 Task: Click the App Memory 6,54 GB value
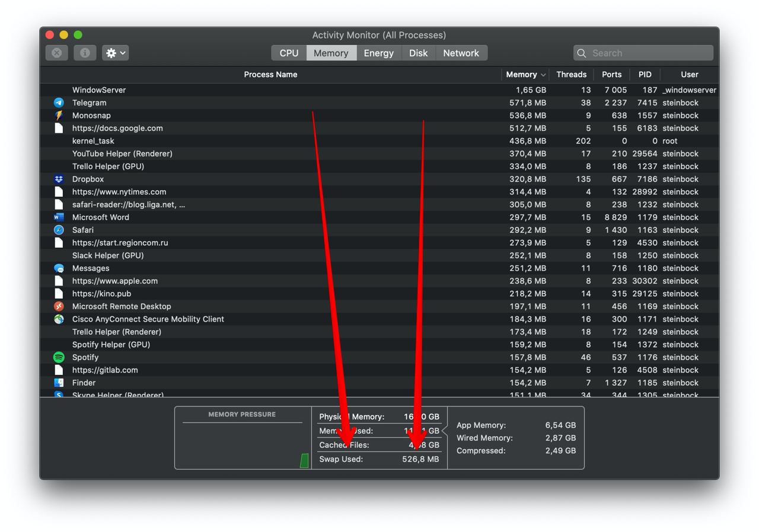click(x=560, y=425)
